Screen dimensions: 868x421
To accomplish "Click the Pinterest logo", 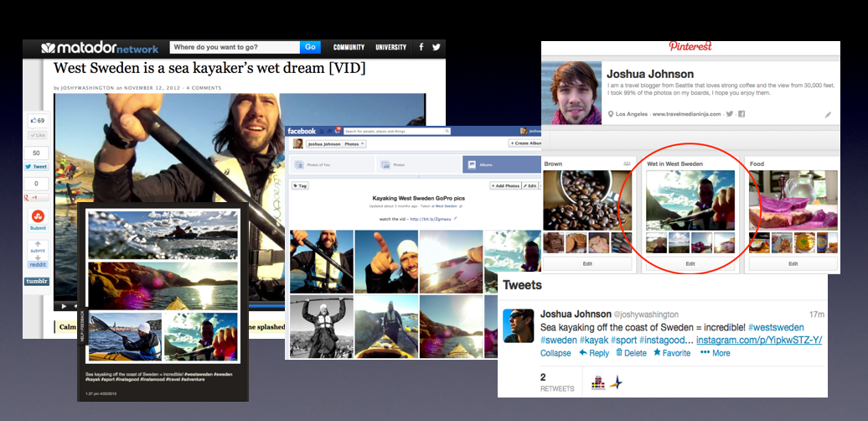I will pos(690,46).
